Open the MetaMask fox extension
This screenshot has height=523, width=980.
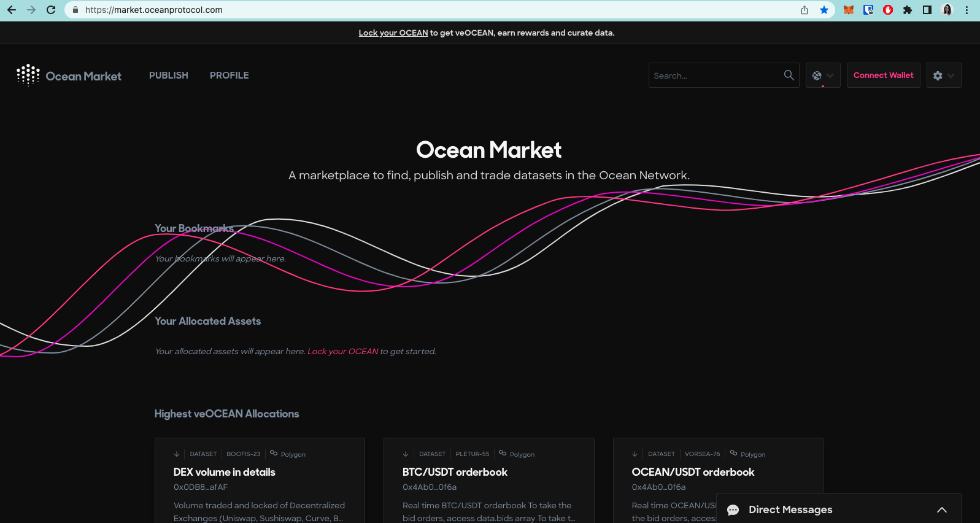(849, 10)
